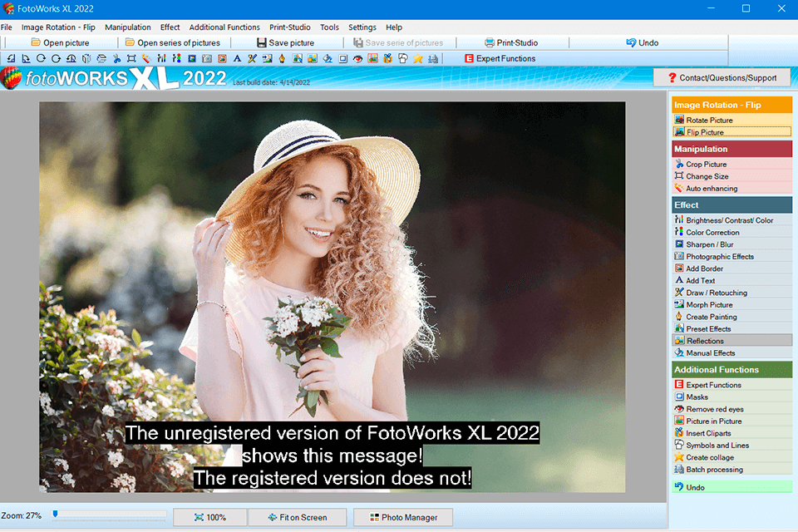Click the woman photo in the canvas
The height and width of the screenshot is (532, 798).
tap(332, 297)
